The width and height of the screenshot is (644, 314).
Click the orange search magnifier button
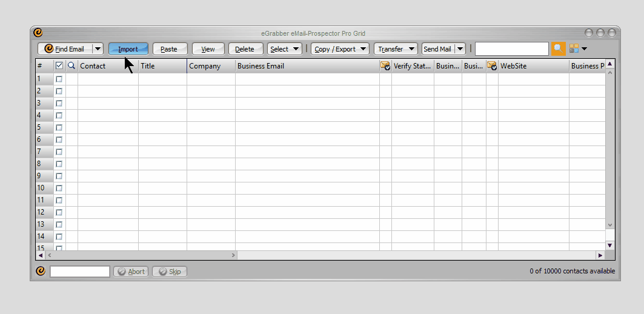point(558,49)
